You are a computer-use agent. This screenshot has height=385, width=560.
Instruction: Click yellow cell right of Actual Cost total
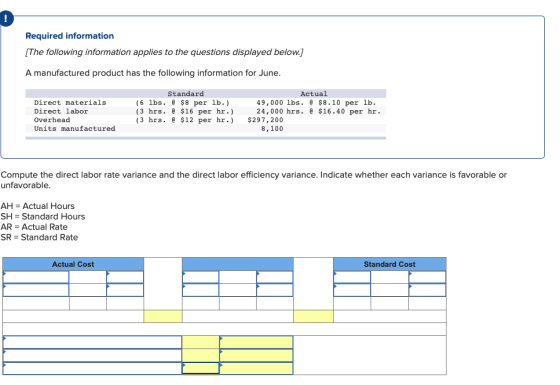[163, 316]
